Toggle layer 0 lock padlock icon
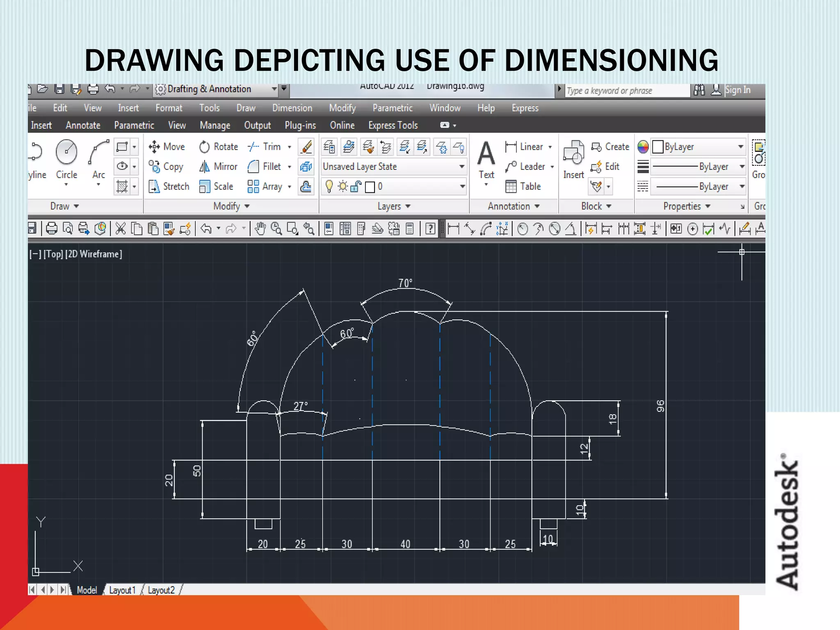The height and width of the screenshot is (630, 840). tap(356, 187)
